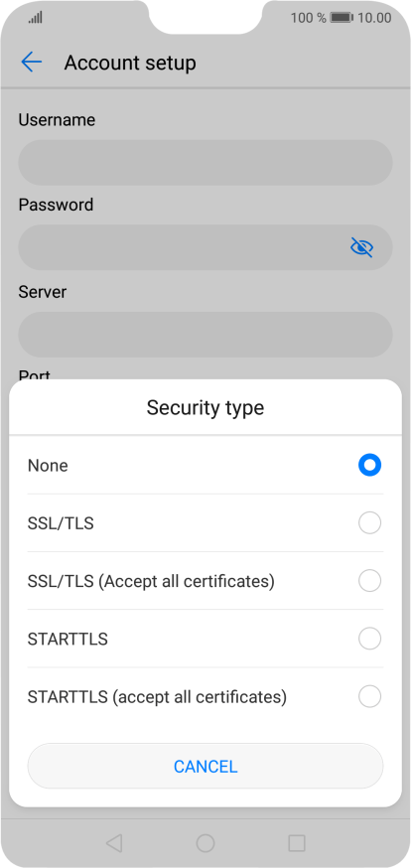This screenshot has height=868, width=411.
Task: Toggle password visibility eye icon
Action: pyautogui.click(x=361, y=247)
